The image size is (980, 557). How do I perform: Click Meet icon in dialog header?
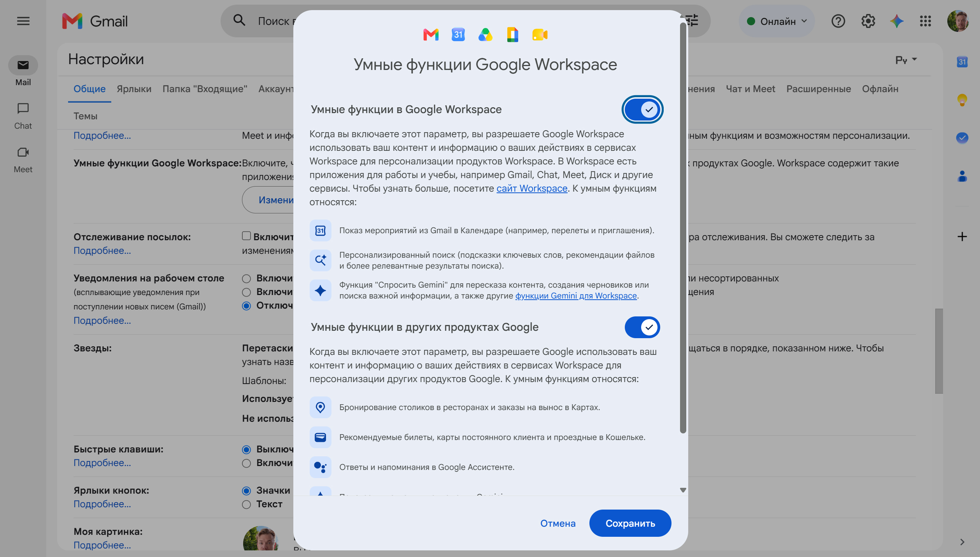540,35
